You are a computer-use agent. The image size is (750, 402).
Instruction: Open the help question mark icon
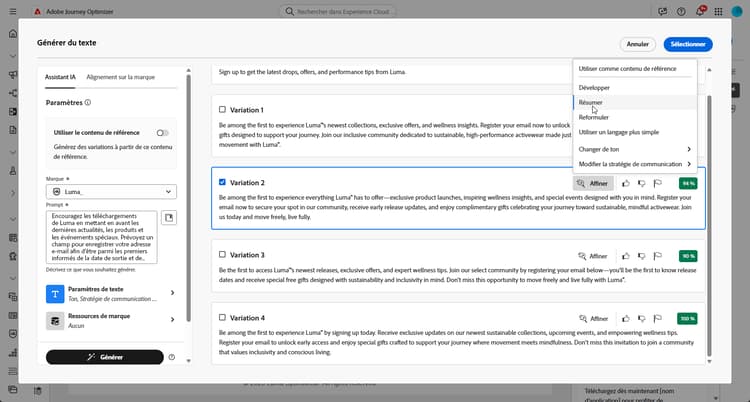[681, 11]
